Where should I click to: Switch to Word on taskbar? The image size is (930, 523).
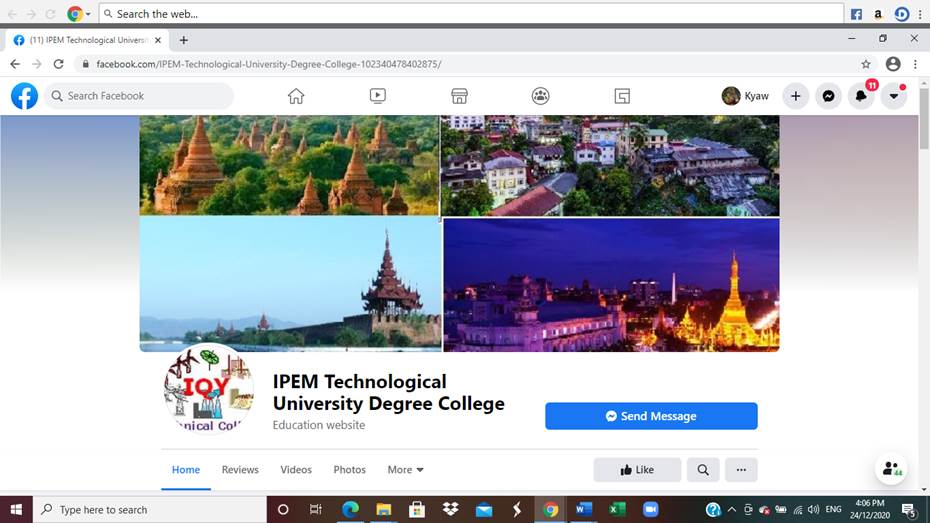[x=584, y=510]
